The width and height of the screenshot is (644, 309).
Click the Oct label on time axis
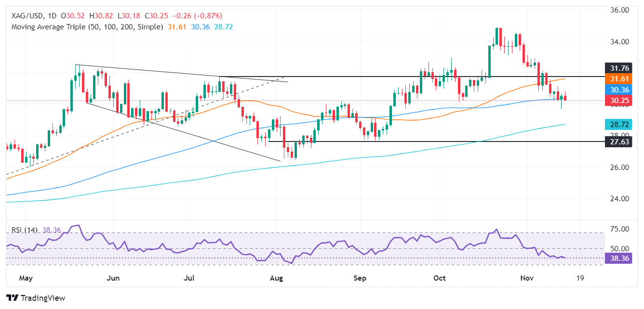[440, 278]
